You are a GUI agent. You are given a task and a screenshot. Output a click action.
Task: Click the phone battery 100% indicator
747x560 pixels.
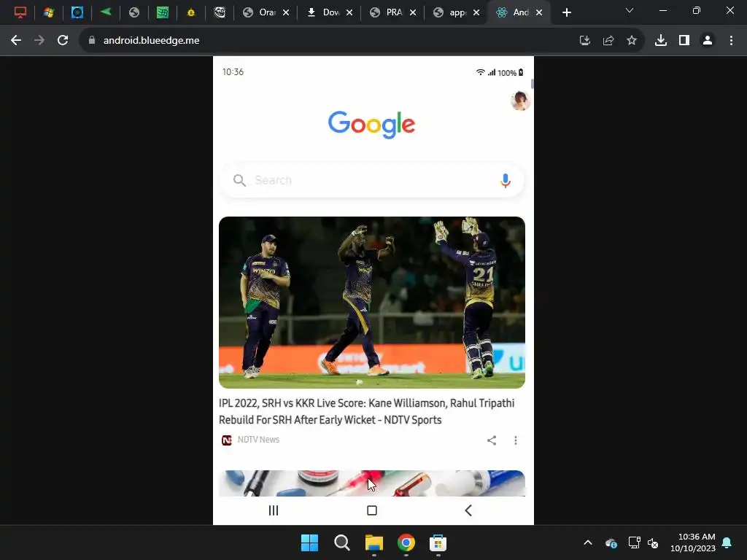510,72
